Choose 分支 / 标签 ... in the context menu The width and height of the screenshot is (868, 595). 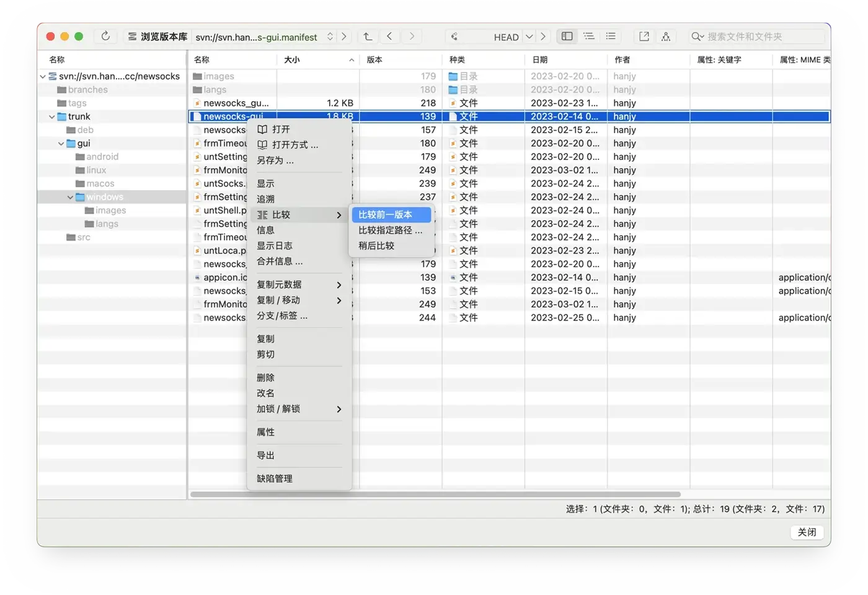[299, 316]
